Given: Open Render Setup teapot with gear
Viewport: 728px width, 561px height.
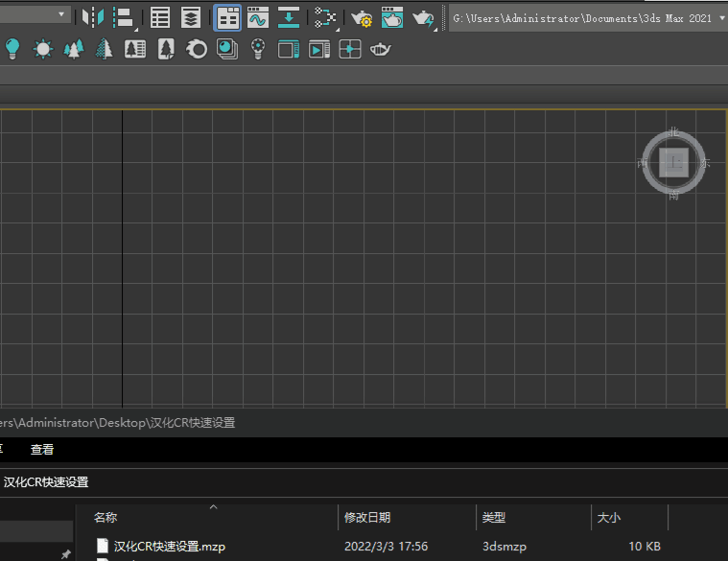Looking at the screenshot, I should pos(362,17).
